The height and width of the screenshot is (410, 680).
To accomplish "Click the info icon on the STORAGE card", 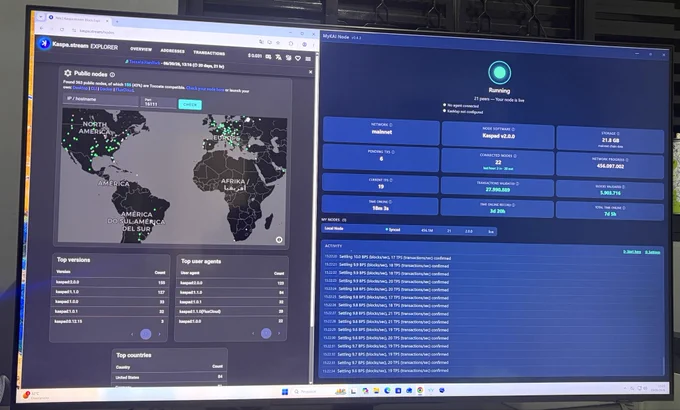I will click(x=618, y=134).
